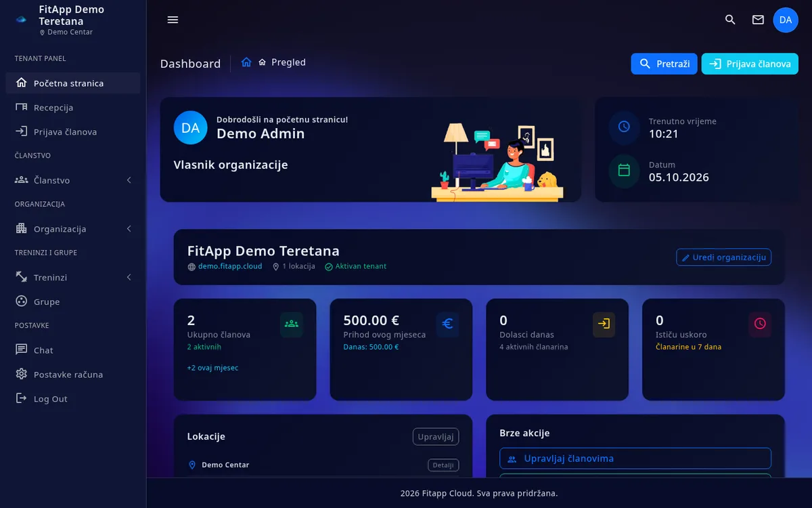The height and width of the screenshot is (508, 812).
Task: Open Početna stranica in sidebar
Action: [x=73, y=83]
